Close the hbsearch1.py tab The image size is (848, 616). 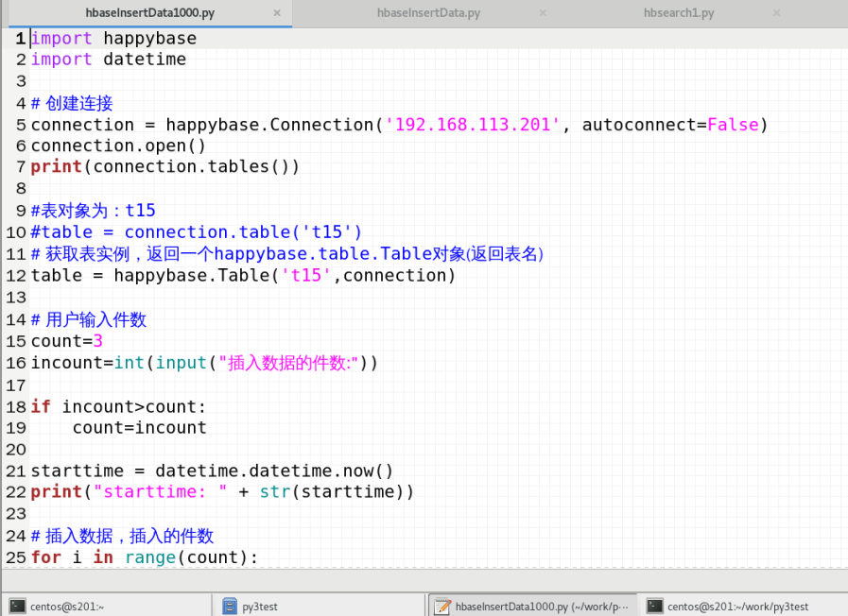coord(776,13)
